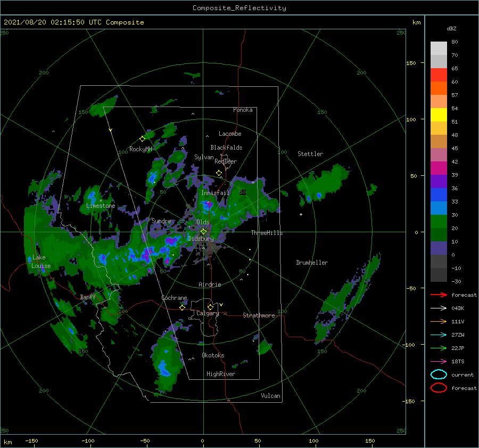The image size is (479, 448).
Task: Click the light gray 80 dBZ swatch
Action: click(439, 48)
